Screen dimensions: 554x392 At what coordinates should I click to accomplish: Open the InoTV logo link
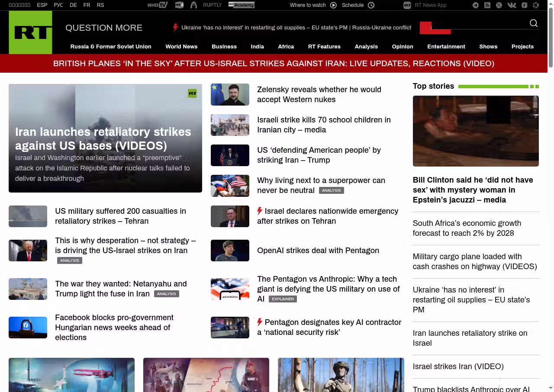[158, 5]
